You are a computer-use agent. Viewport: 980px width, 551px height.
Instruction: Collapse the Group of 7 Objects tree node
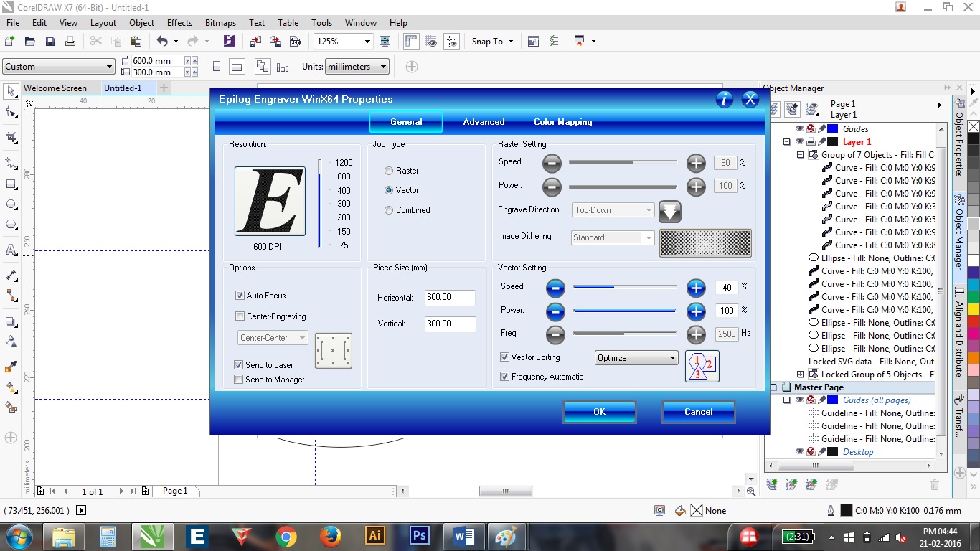point(801,155)
